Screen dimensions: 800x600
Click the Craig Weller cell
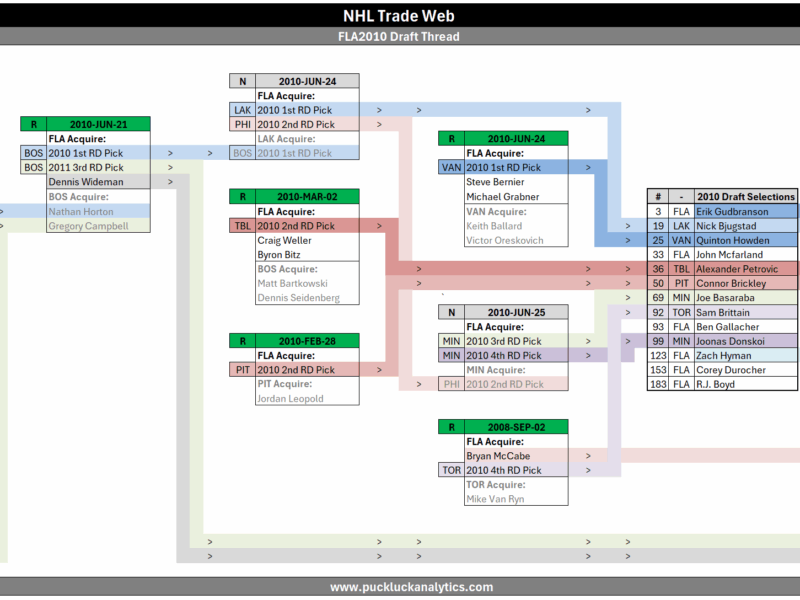click(307, 240)
